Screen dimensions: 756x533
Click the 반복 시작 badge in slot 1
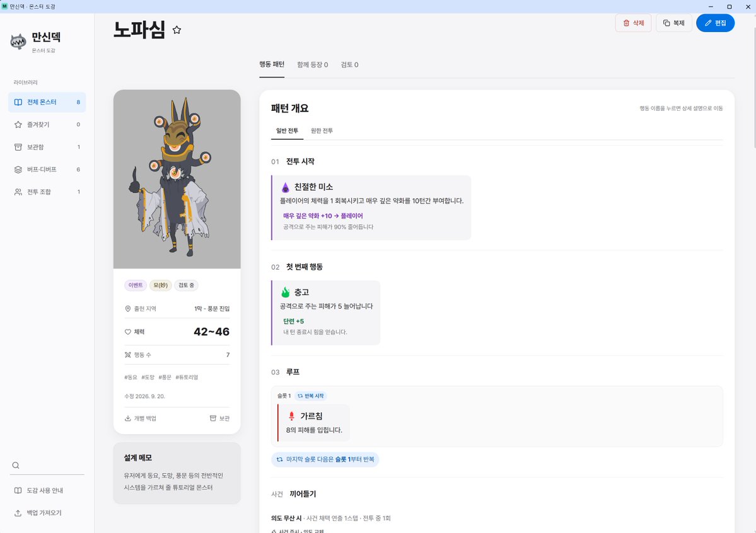[310, 396]
